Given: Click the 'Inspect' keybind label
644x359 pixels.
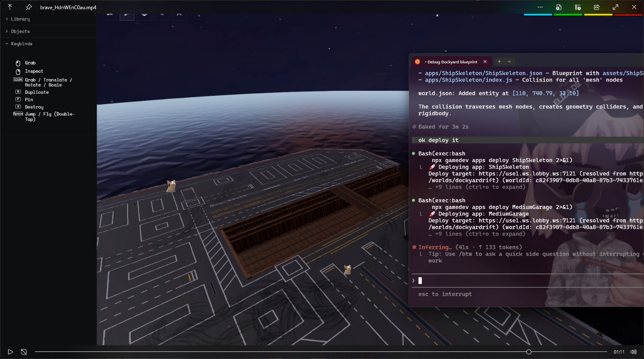Looking at the screenshot, I should click(34, 71).
